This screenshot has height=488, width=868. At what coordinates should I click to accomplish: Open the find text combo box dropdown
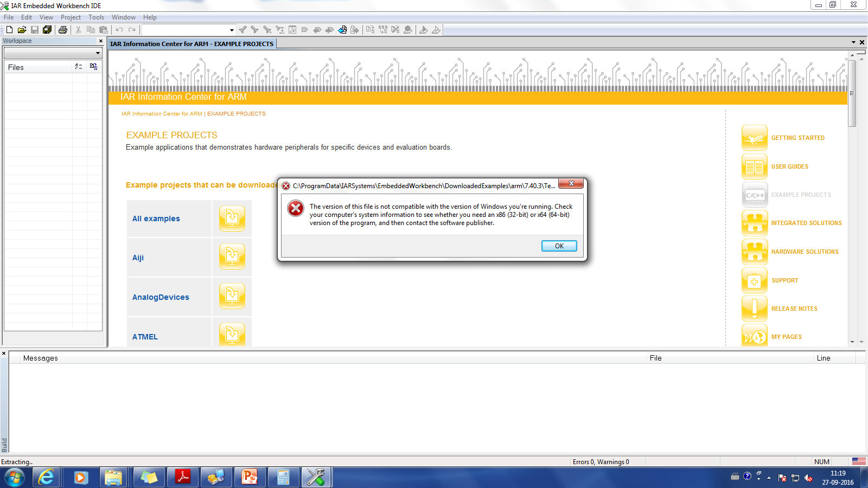click(232, 30)
